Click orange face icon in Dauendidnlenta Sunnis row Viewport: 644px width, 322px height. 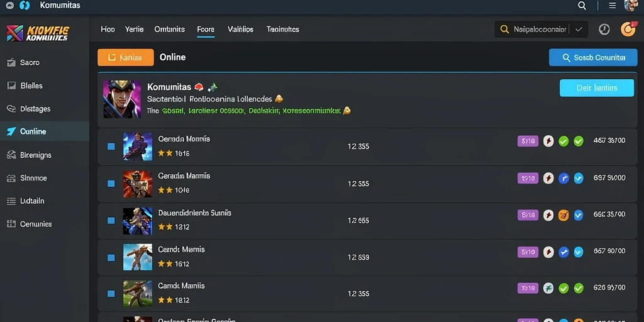(x=563, y=215)
